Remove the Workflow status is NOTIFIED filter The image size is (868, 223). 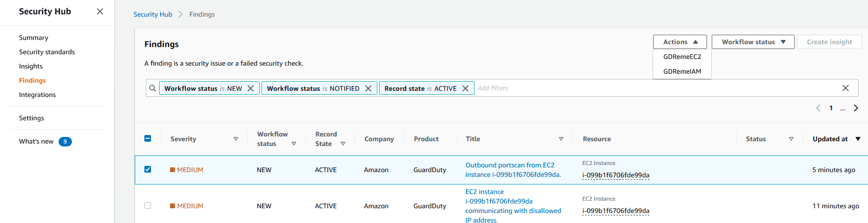point(368,88)
